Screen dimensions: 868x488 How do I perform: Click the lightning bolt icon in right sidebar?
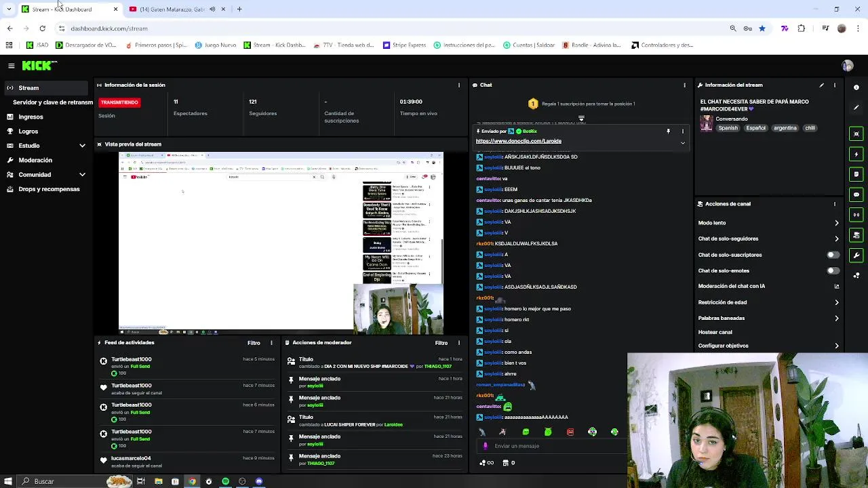pos(856,155)
